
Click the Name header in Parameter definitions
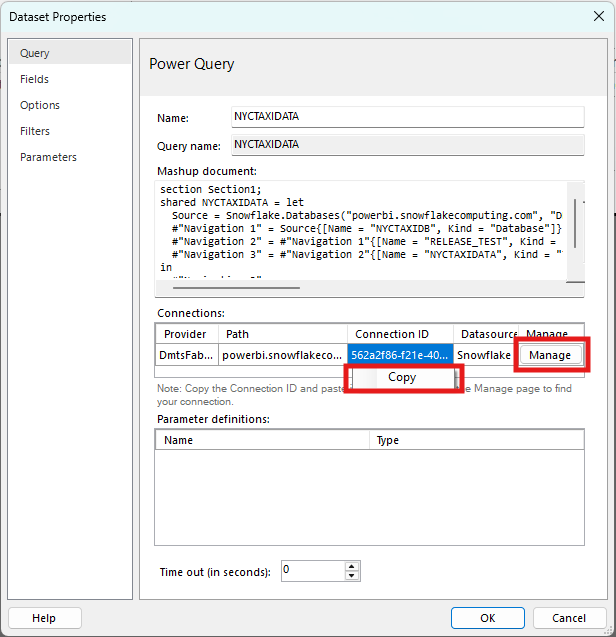coord(262,440)
